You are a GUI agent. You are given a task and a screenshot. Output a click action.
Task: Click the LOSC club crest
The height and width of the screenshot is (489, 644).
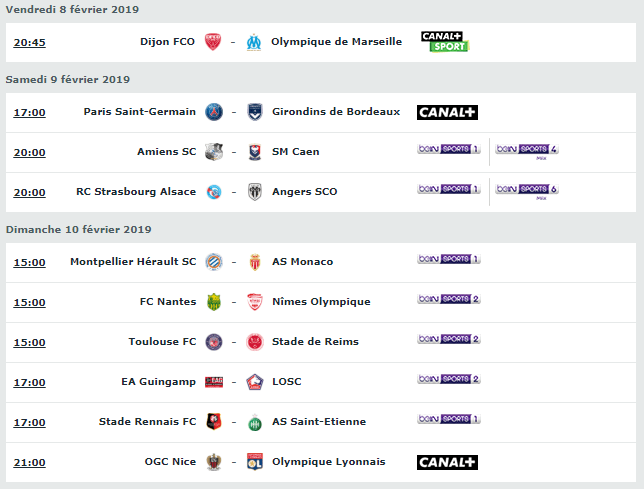pos(255,382)
